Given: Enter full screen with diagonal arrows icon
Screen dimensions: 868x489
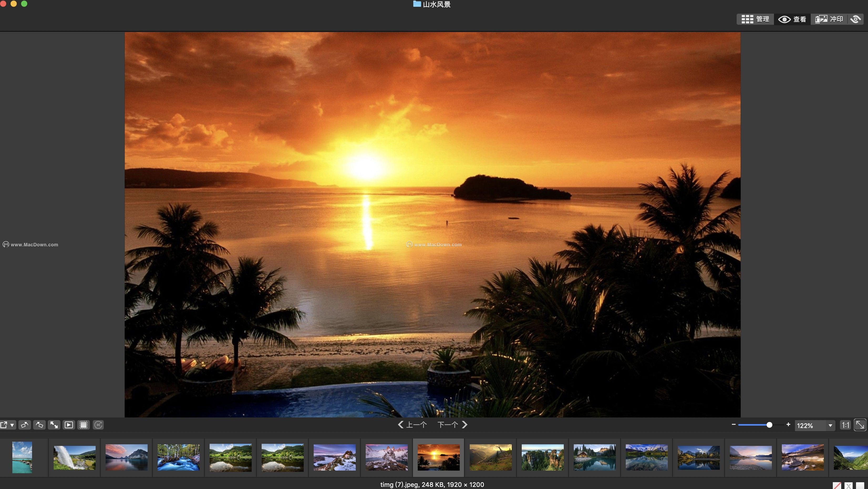Looking at the screenshot, I should click(x=54, y=425).
